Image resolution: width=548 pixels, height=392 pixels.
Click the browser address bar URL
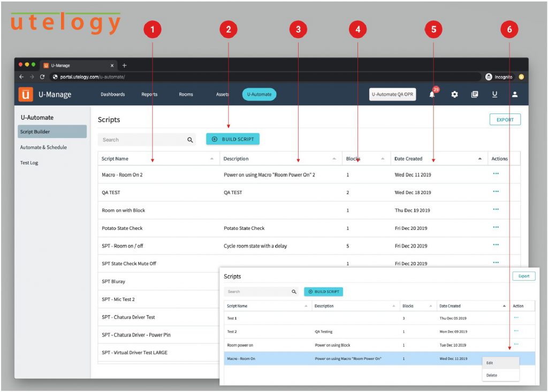tap(92, 77)
